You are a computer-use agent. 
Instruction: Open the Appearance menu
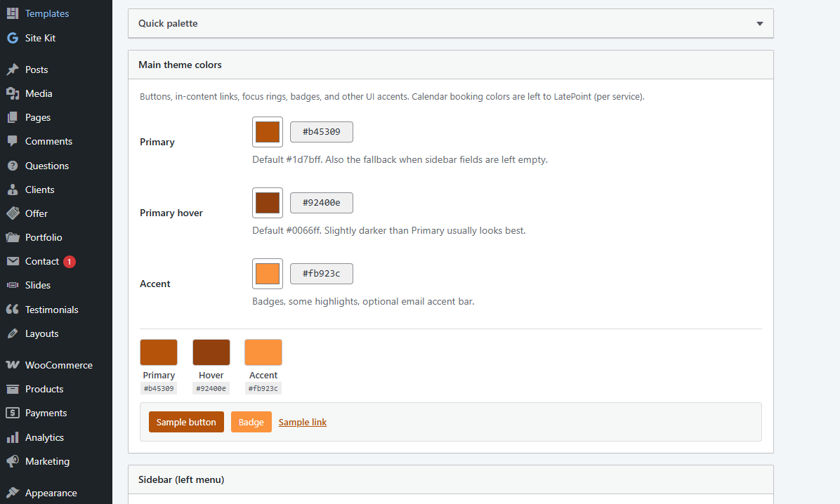[51, 493]
